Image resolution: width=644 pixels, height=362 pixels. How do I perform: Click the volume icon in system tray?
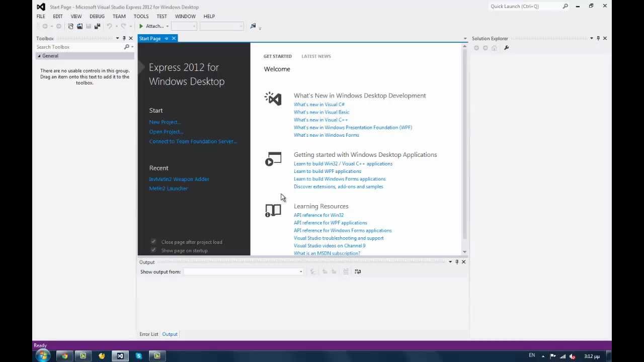pos(572,356)
